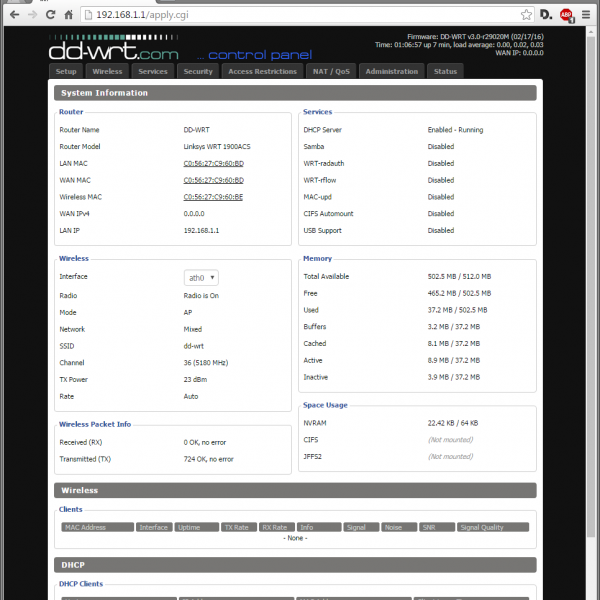Click the Wireless MAC address link
600x600 pixels.
coord(213,197)
